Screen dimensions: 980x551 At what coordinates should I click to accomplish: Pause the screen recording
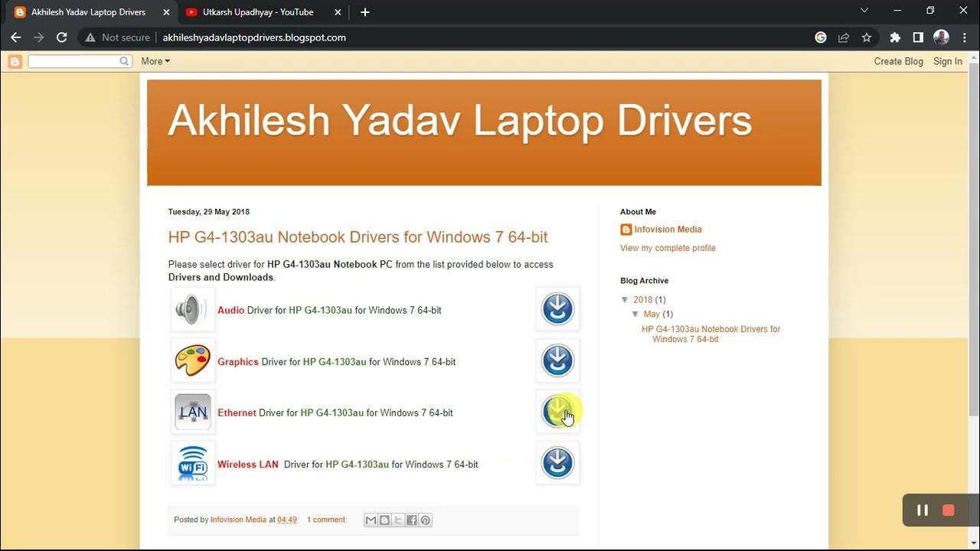[x=923, y=510]
